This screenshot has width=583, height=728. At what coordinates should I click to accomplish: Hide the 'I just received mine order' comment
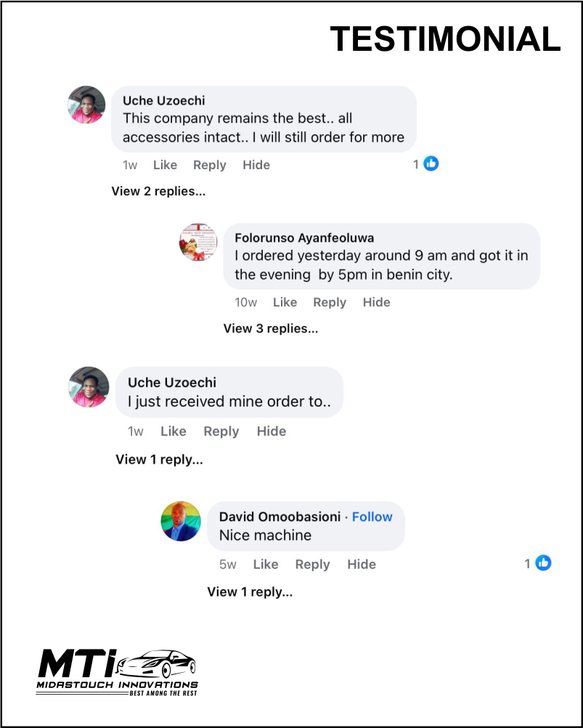(272, 431)
